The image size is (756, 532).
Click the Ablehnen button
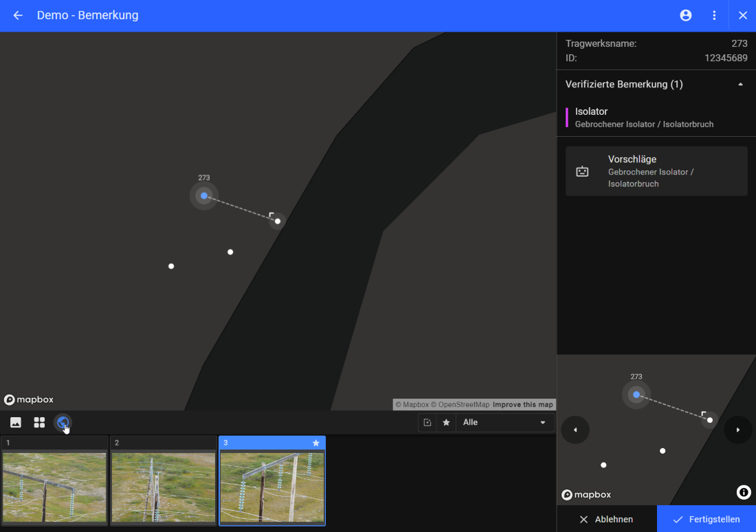click(608, 519)
